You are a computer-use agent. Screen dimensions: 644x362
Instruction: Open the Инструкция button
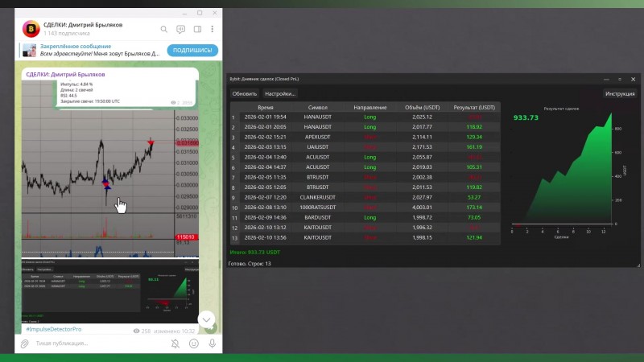tap(620, 93)
